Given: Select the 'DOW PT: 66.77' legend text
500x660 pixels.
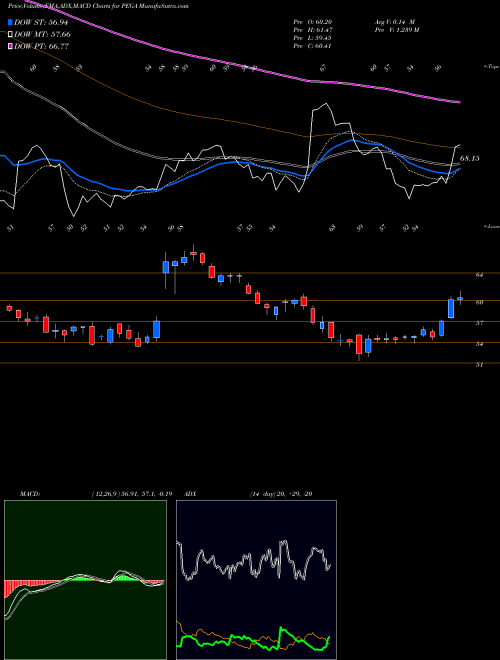Looking at the screenshot, I should pyautogui.click(x=42, y=46).
